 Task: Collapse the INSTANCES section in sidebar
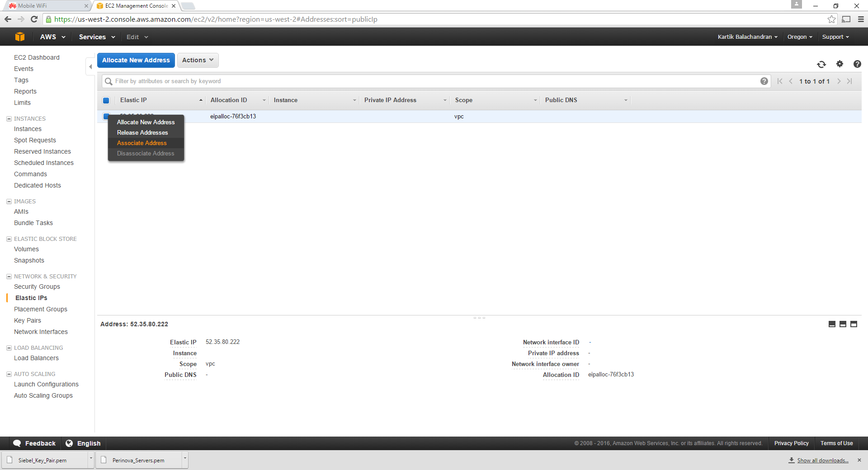(9, 119)
